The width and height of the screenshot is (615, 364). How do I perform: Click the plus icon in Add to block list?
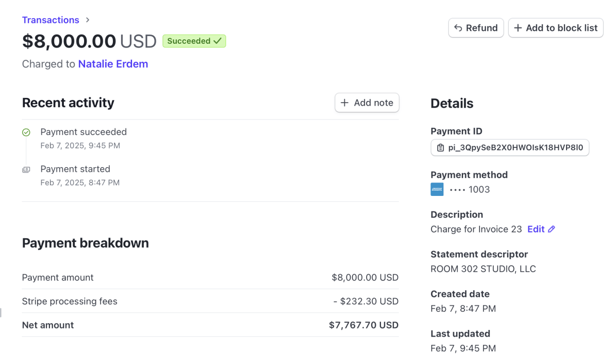point(517,27)
